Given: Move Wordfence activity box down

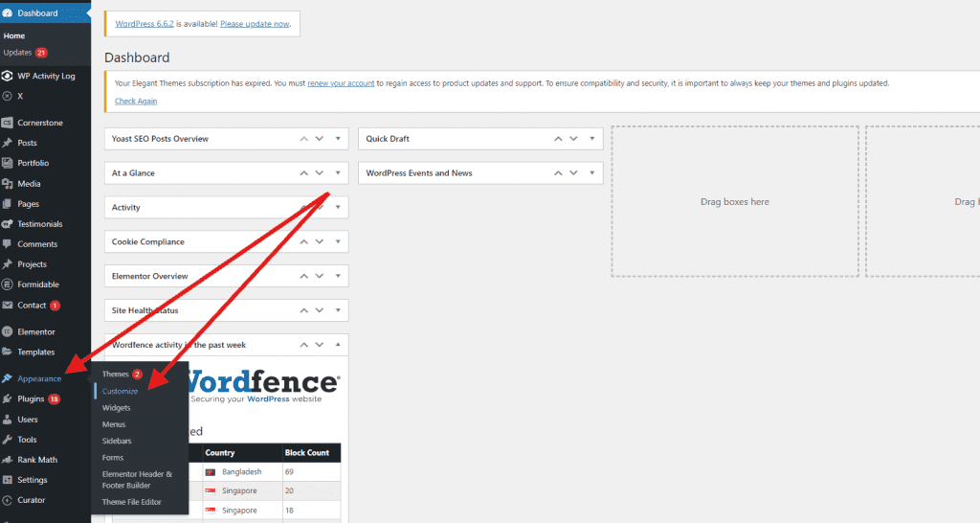Looking at the screenshot, I should click(x=320, y=345).
